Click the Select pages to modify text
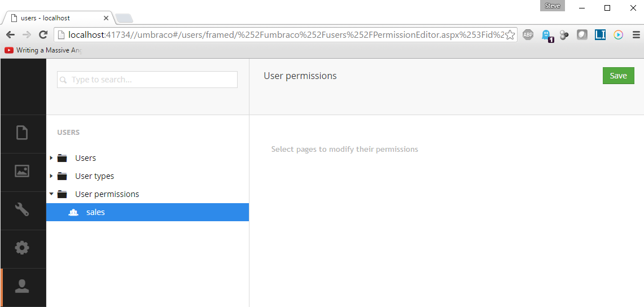The height and width of the screenshot is (307, 644). tap(345, 150)
